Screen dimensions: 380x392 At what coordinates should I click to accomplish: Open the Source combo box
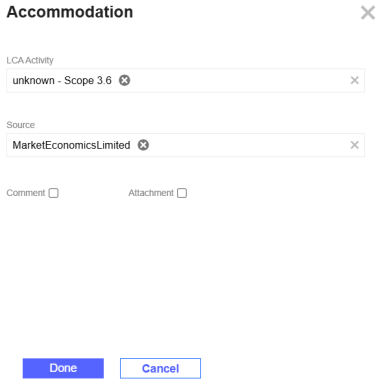185,145
